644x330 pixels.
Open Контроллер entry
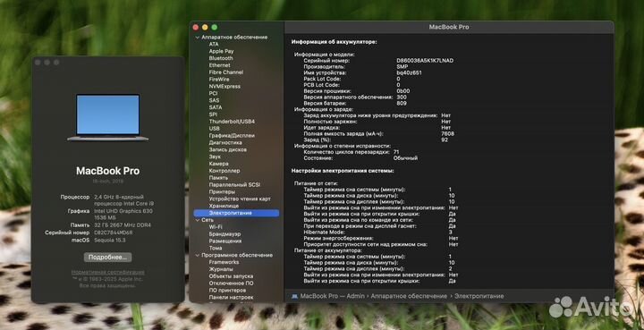225,170
